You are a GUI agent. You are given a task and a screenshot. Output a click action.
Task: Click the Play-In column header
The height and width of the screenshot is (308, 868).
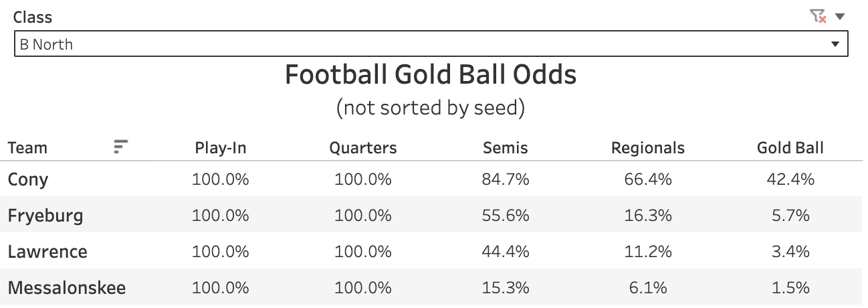point(221,148)
